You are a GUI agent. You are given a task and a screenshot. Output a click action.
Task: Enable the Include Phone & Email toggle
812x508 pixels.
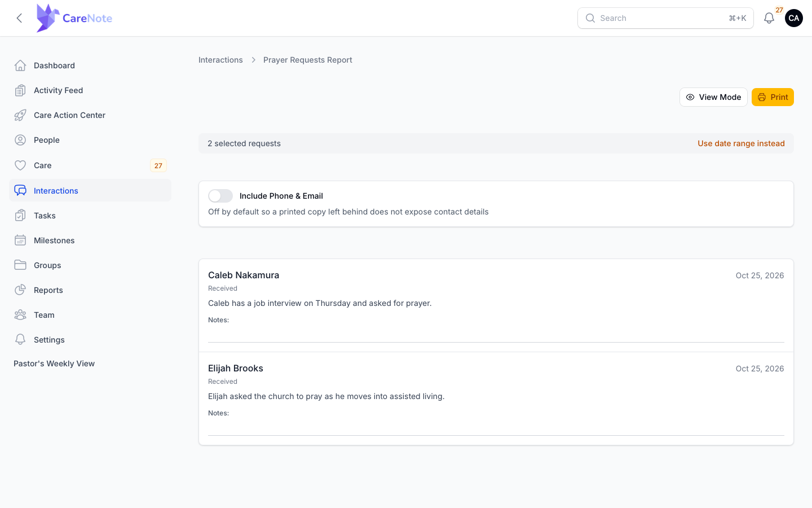pos(220,196)
